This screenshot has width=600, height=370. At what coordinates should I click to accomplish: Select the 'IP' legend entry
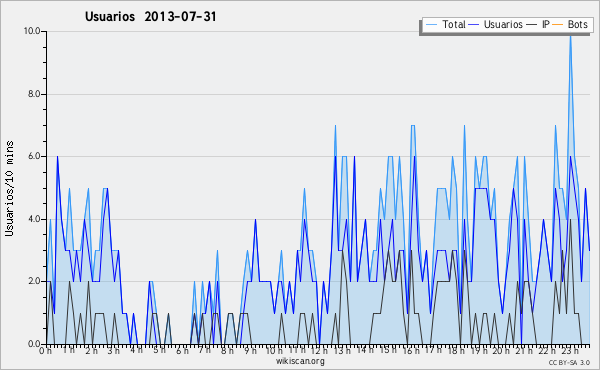[x=545, y=24]
